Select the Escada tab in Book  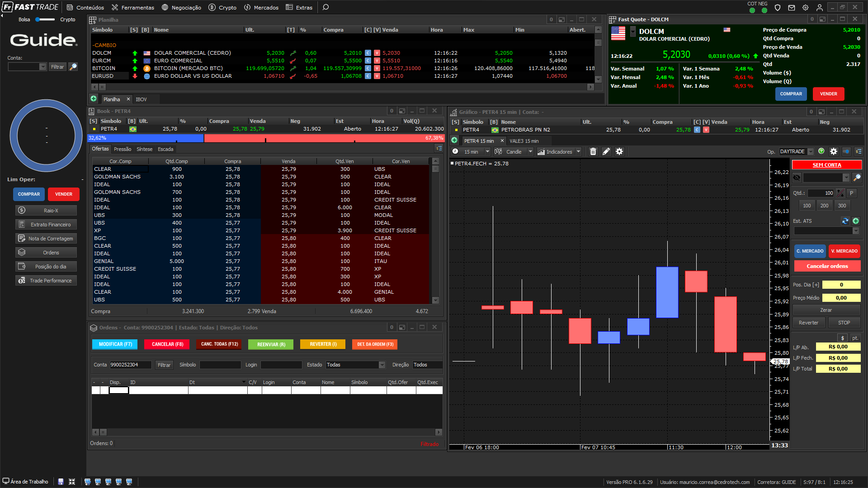click(x=165, y=149)
